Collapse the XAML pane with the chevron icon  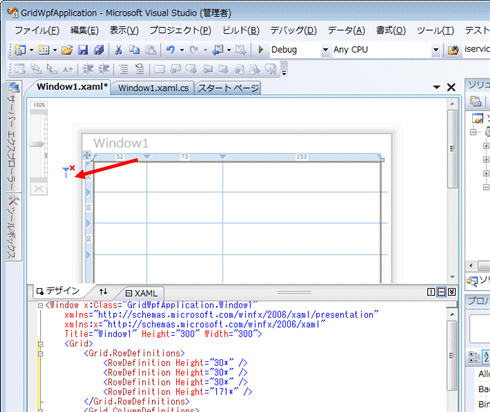point(452,292)
